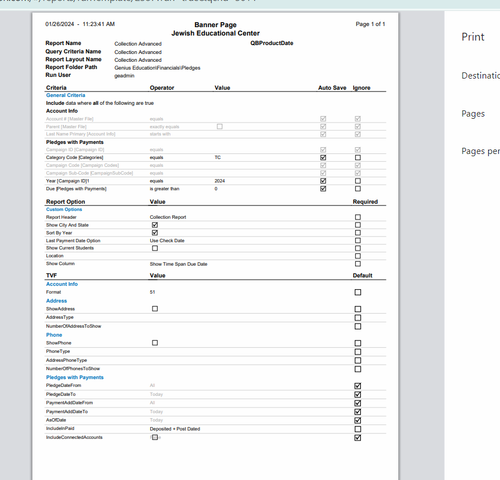This screenshot has height=480, width=500.
Task: Toggle Sort By Year value checkbox
Action: point(155,233)
